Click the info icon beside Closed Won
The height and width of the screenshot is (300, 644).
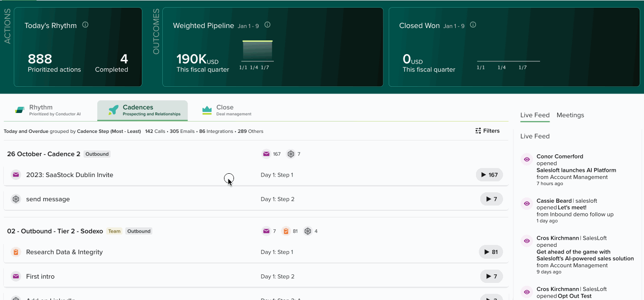(x=473, y=25)
